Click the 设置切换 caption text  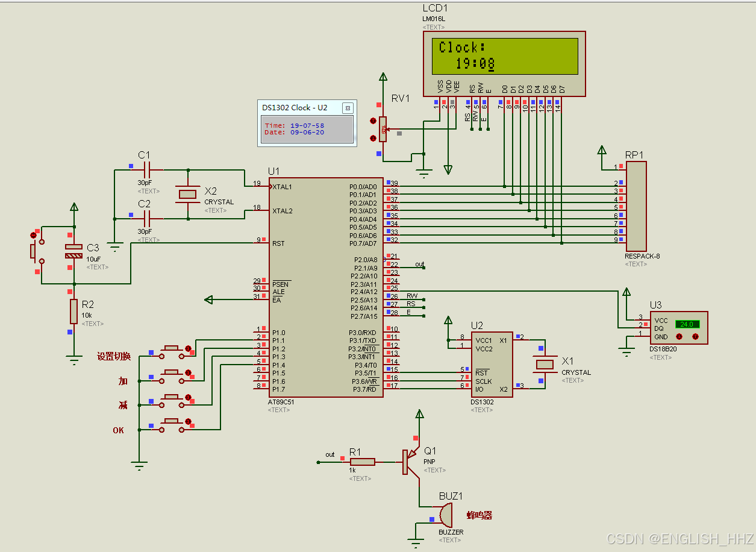pos(114,356)
